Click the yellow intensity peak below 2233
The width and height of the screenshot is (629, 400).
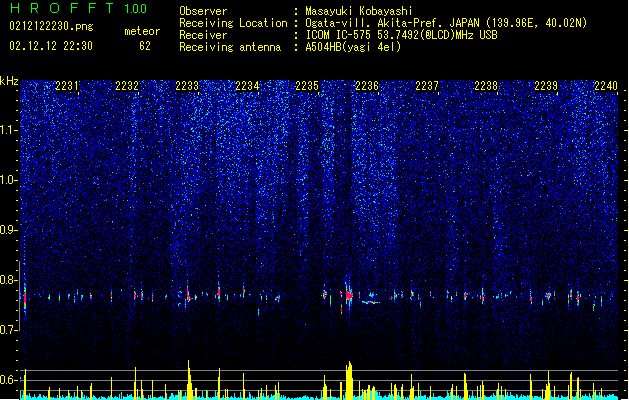[x=189, y=380]
